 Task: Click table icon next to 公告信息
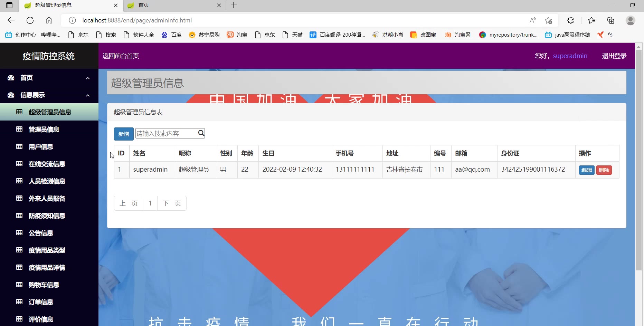pos(19,233)
